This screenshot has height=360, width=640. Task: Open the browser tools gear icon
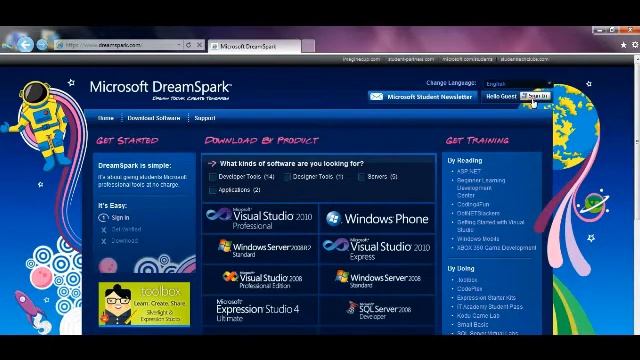(x=636, y=45)
